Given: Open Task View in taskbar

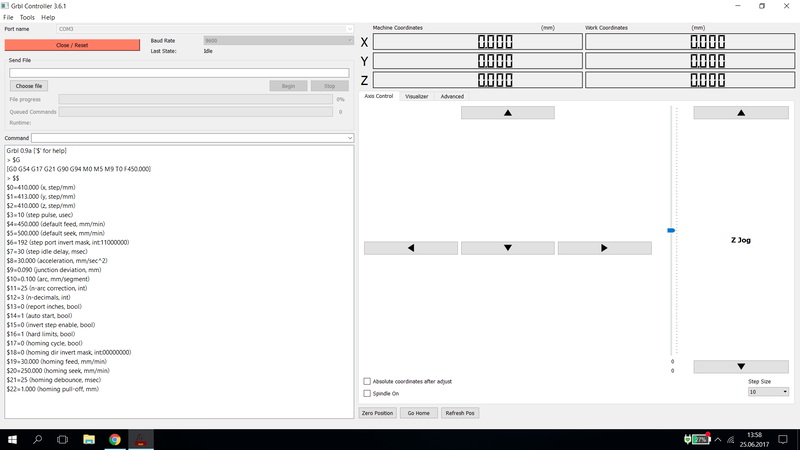Looking at the screenshot, I should click(62, 439).
